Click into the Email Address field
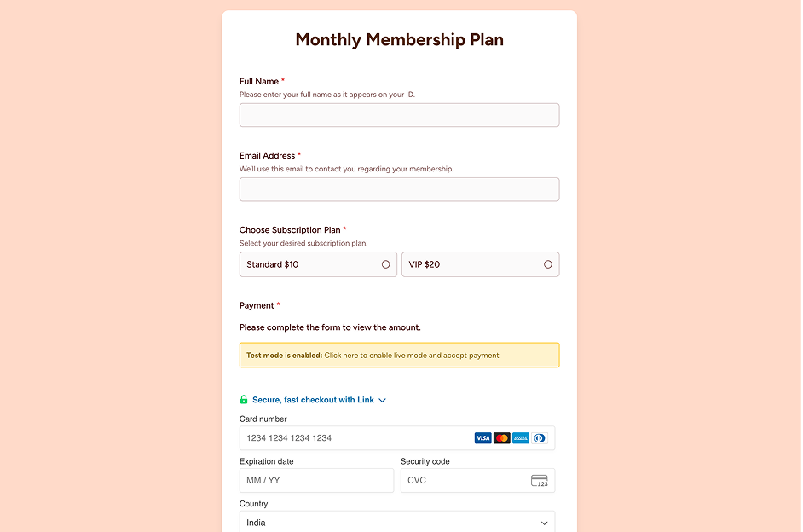803x532 pixels. 399,189
